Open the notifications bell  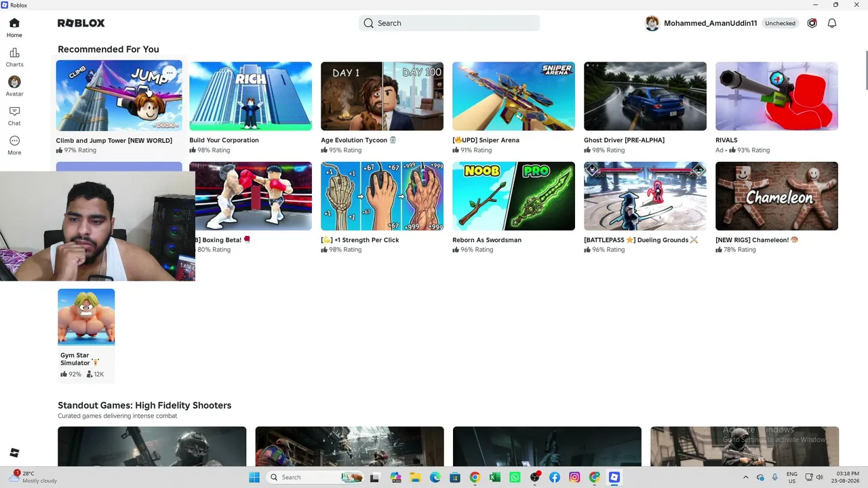832,23
